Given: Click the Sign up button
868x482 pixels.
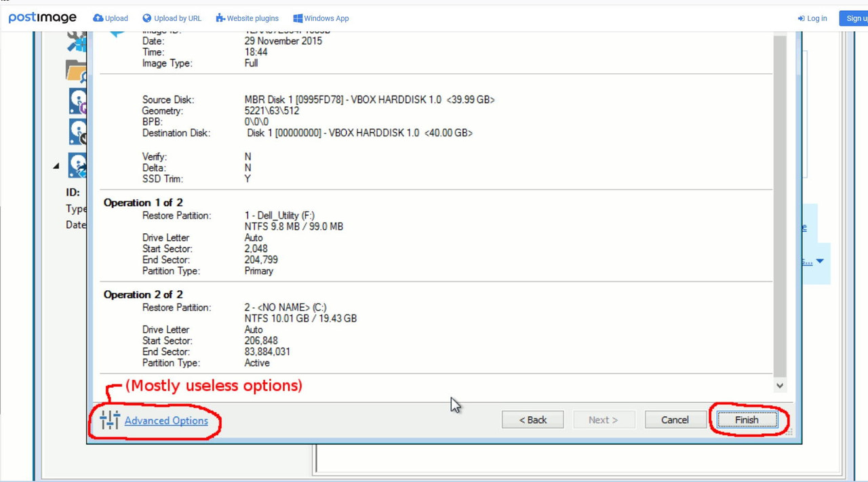Looking at the screenshot, I should tap(854, 18).
